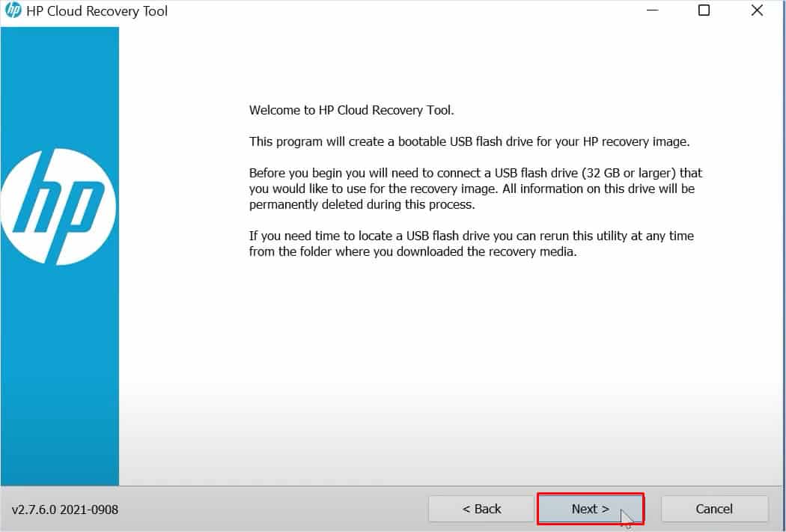Click the version text v2.7.6.0 2021-0908
This screenshot has width=786, height=532.
(x=65, y=510)
